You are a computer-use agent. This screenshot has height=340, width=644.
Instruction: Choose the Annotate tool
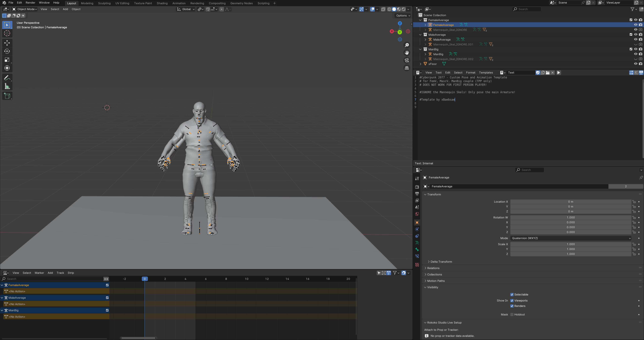[x=7, y=78]
